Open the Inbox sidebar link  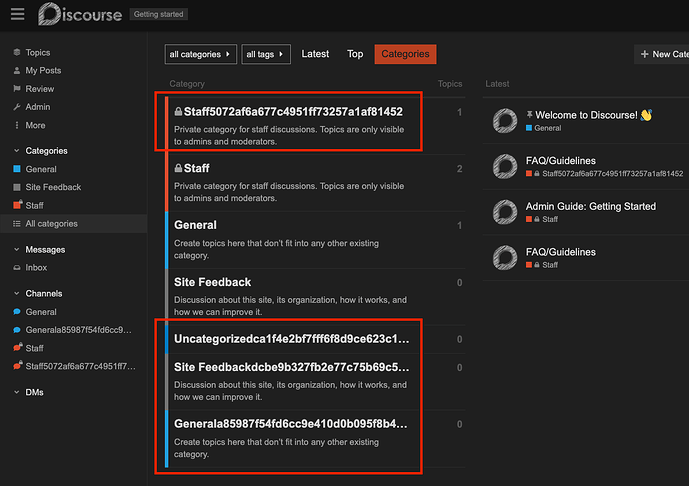[36, 268]
